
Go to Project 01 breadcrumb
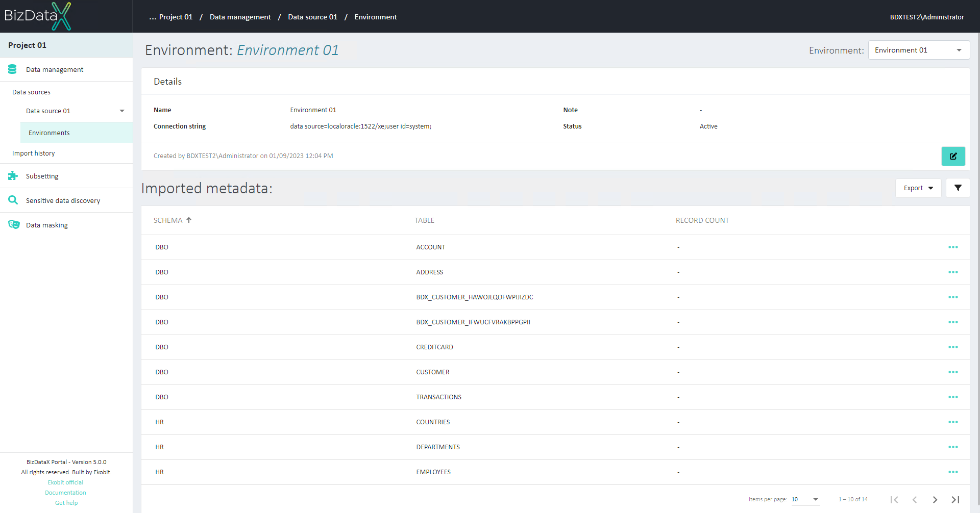click(176, 17)
